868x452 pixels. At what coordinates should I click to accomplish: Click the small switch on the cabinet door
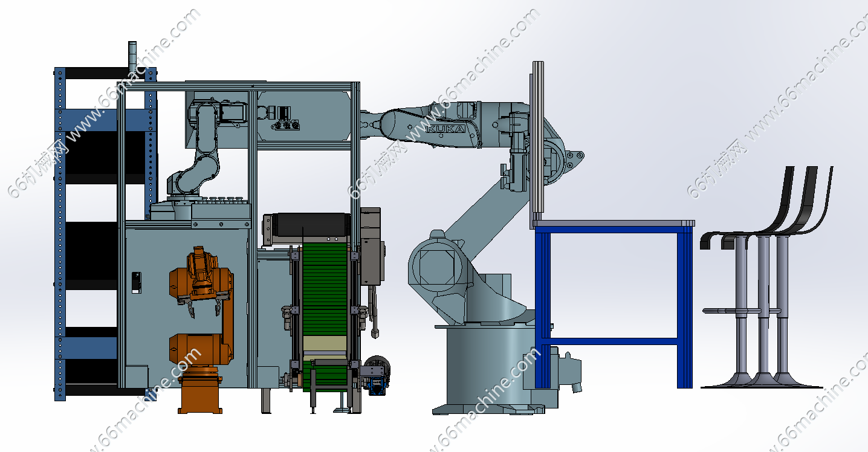(x=137, y=282)
